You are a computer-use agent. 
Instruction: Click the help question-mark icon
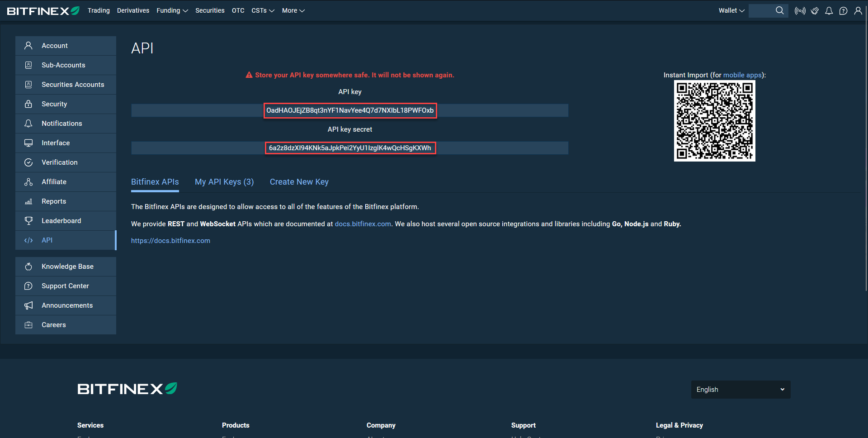pos(843,10)
